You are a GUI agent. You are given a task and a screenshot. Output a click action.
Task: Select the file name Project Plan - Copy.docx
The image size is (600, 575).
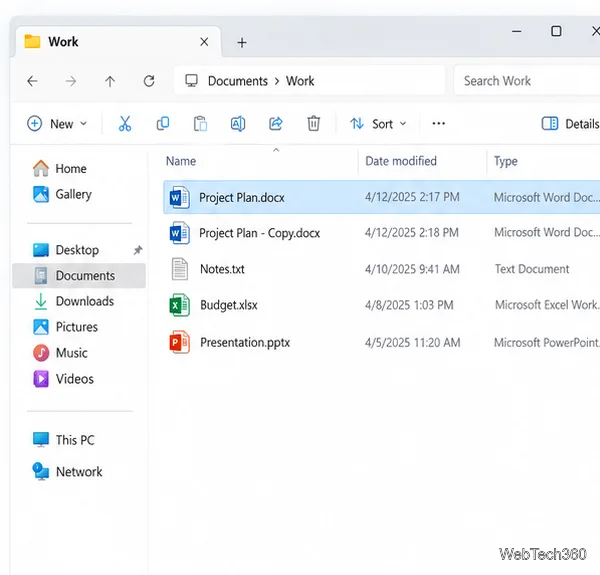pos(259,233)
